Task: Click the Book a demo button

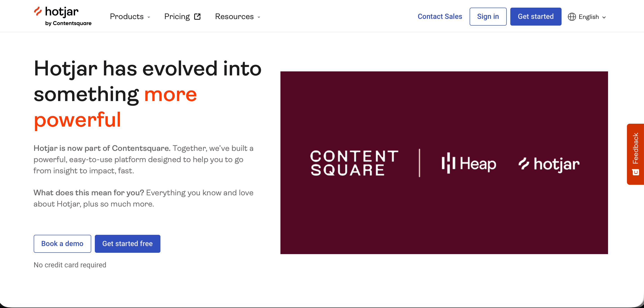Action: pyautogui.click(x=62, y=244)
